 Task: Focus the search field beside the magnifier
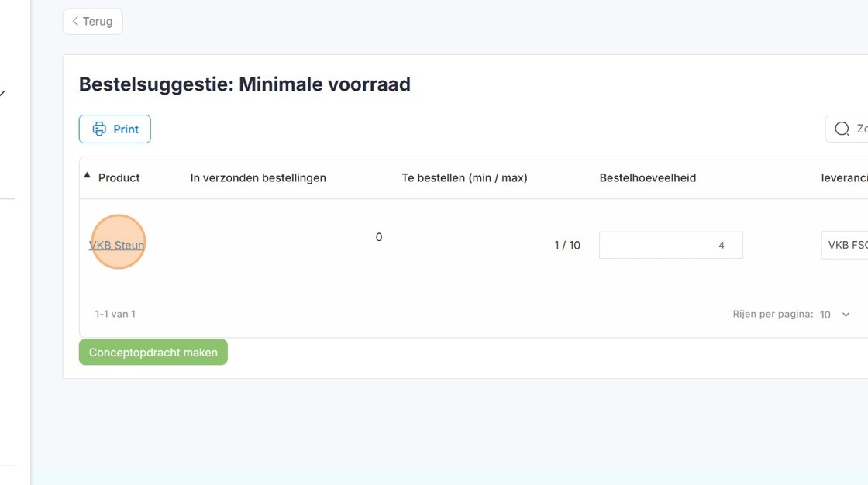coord(861,129)
